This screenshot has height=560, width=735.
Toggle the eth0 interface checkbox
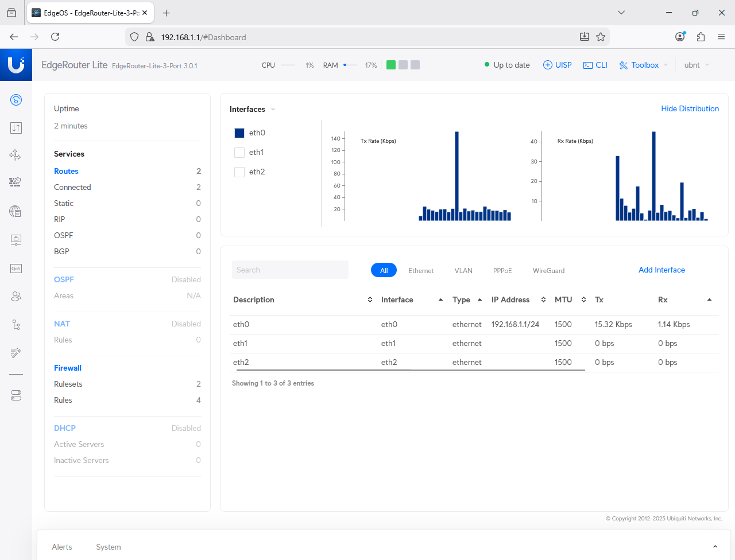pos(239,133)
